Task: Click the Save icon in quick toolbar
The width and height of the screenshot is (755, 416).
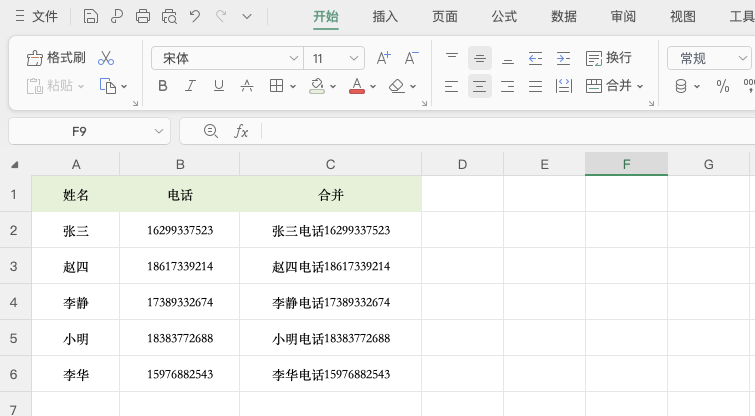Action: [91, 16]
